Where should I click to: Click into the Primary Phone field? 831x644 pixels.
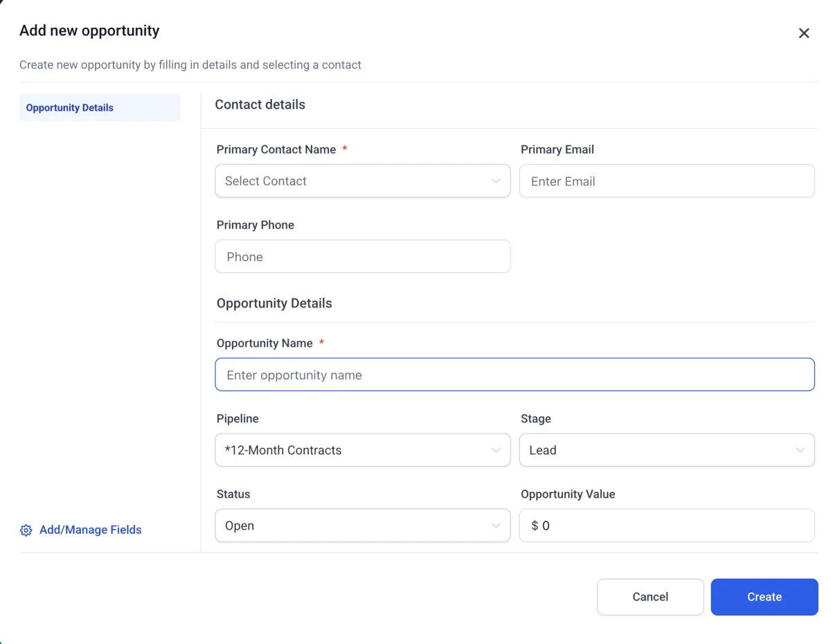[x=362, y=257]
